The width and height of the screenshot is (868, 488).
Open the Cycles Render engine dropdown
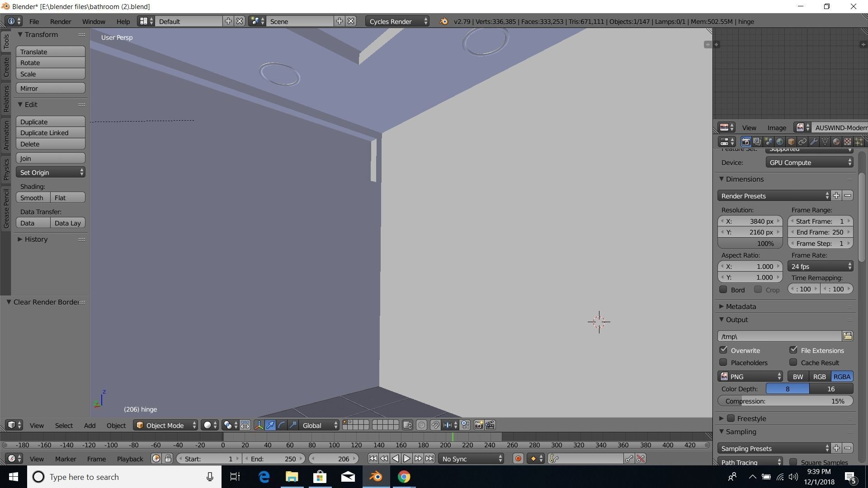[x=397, y=21]
